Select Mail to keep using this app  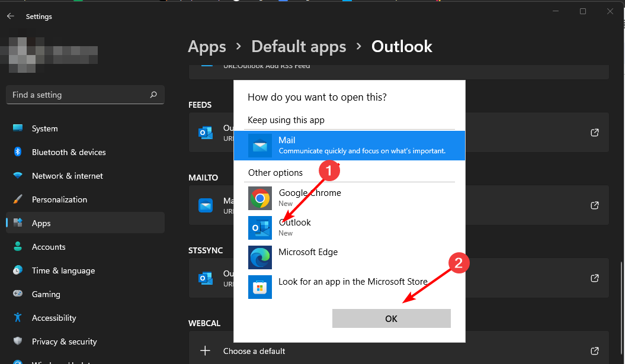349,146
